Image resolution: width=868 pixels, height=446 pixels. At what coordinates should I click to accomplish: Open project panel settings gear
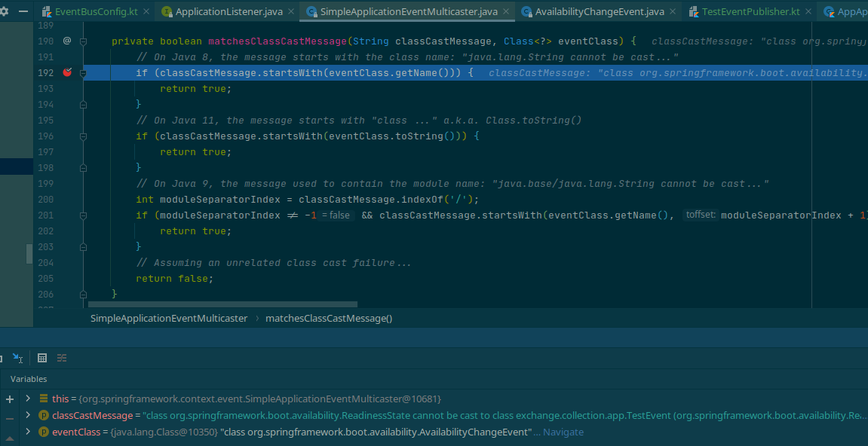pyautogui.click(x=3, y=11)
